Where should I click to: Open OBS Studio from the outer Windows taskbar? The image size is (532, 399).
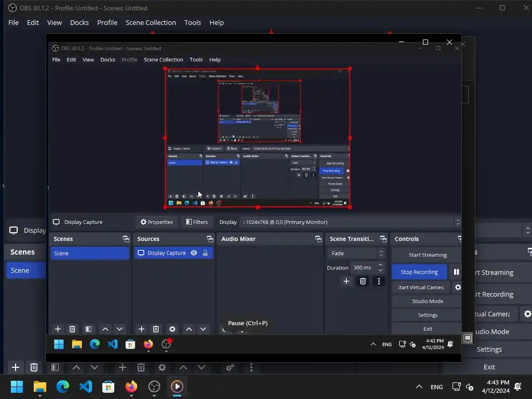coord(154,387)
